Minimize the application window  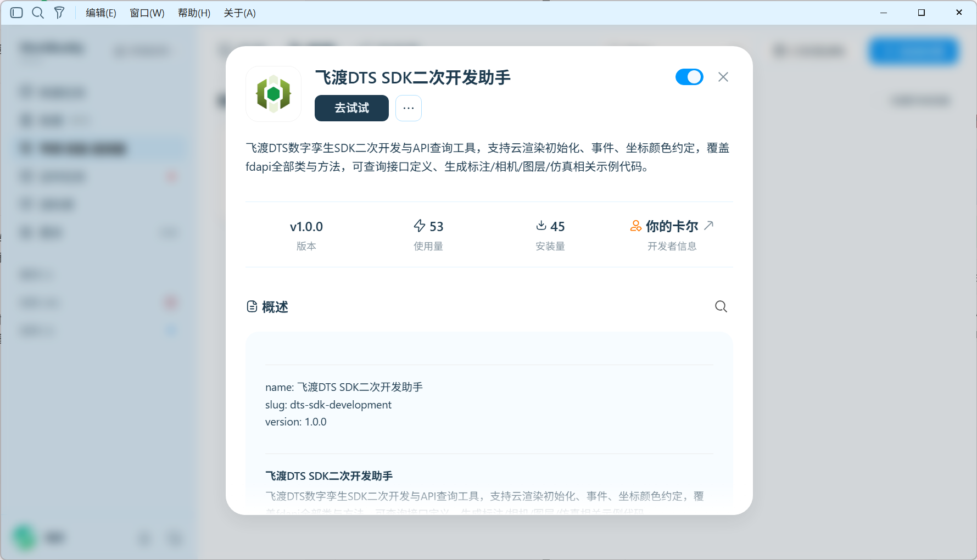pyautogui.click(x=884, y=13)
